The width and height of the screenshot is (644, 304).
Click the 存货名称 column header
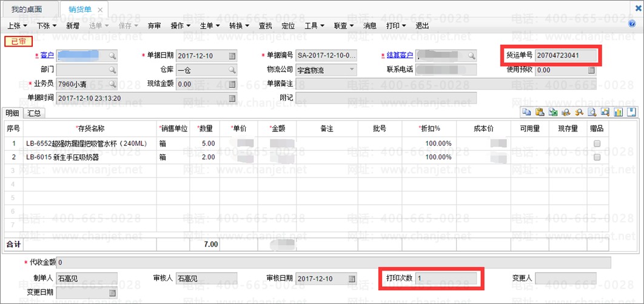point(90,129)
